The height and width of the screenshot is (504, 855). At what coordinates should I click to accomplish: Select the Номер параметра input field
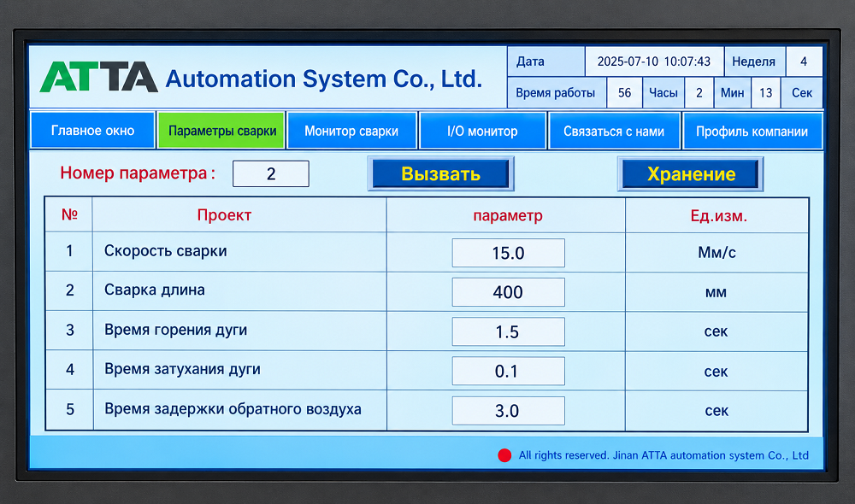pos(271,173)
